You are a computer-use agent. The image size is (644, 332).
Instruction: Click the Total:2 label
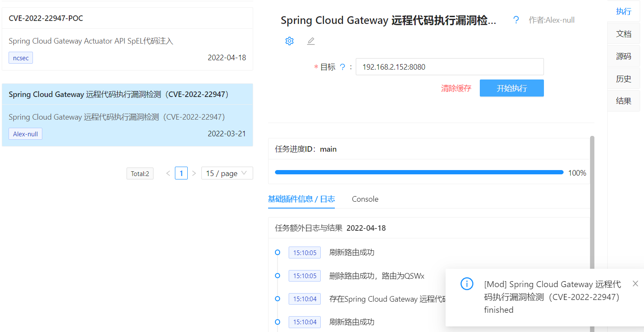point(140,173)
